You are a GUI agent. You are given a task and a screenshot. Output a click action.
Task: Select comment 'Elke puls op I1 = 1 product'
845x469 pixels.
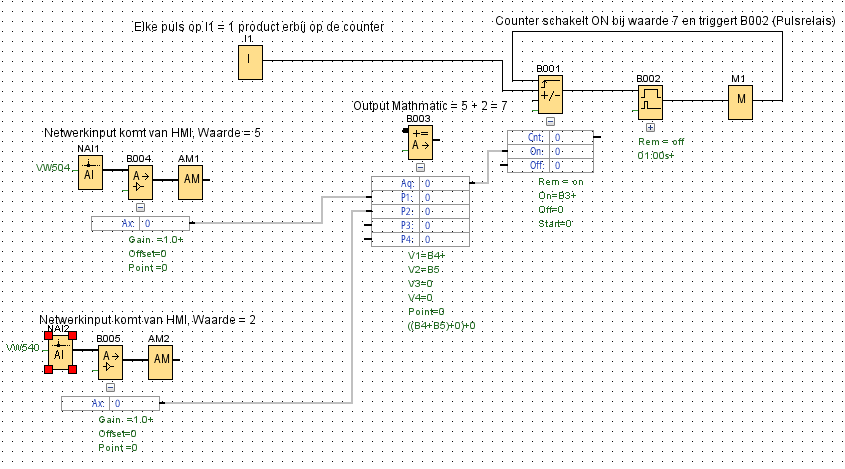pos(259,26)
